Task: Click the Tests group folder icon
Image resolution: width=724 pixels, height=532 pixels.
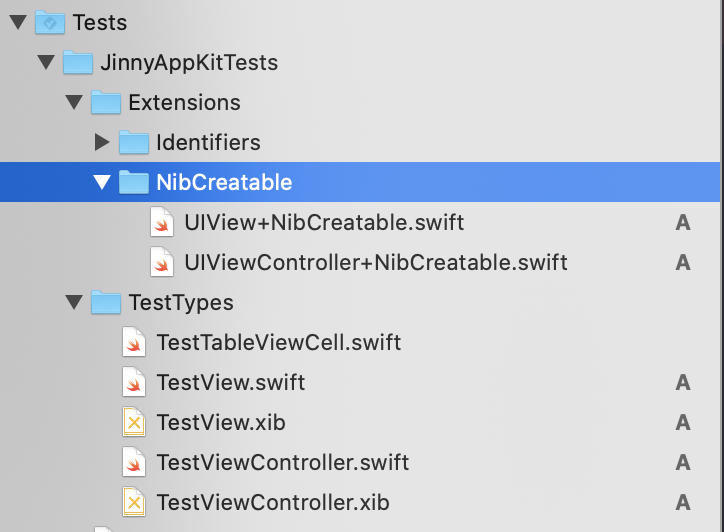Action: (x=50, y=22)
